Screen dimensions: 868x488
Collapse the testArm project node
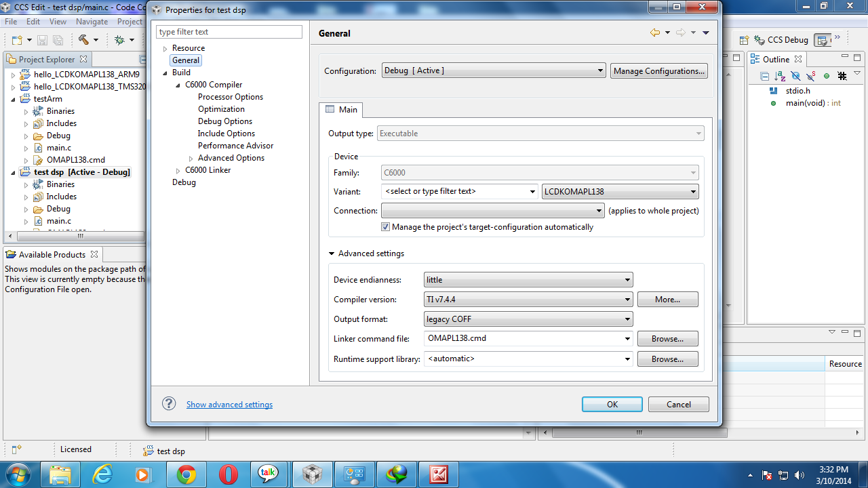click(x=13, y=99)
